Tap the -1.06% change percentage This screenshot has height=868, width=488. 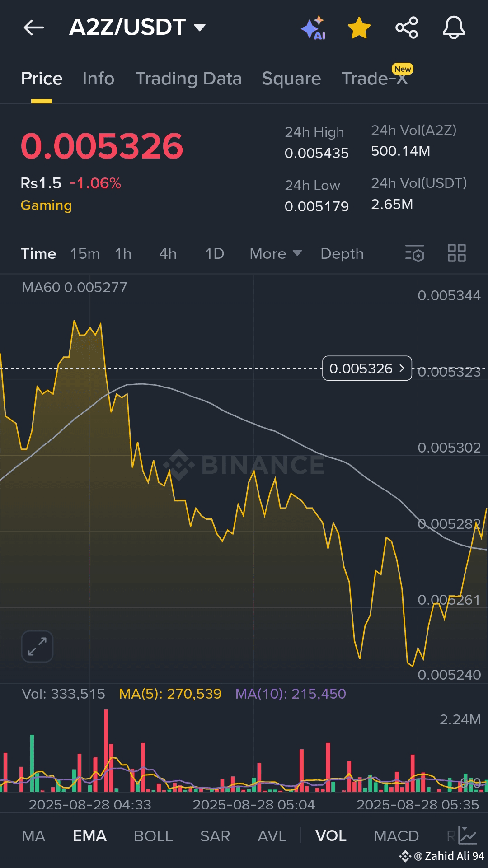point(95,183)
